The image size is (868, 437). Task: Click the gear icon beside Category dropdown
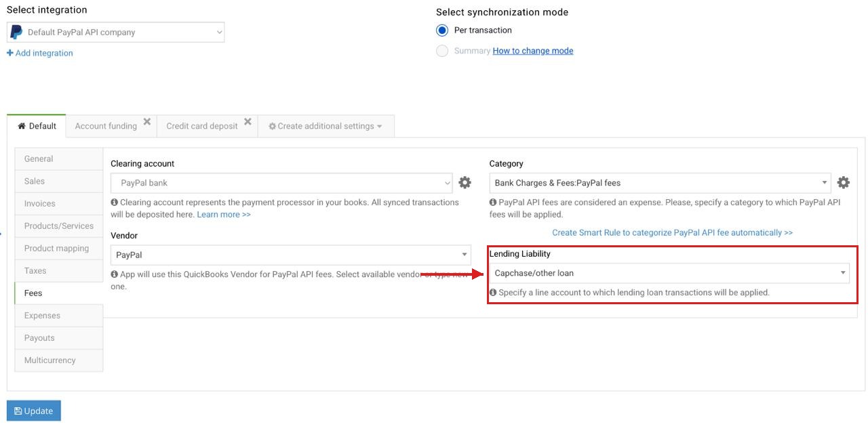843,182
